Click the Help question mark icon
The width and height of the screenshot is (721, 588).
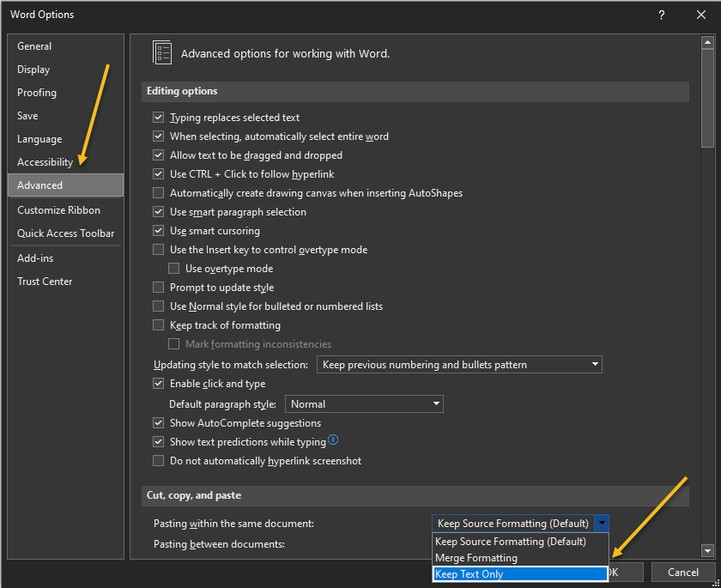pos(661,15)
